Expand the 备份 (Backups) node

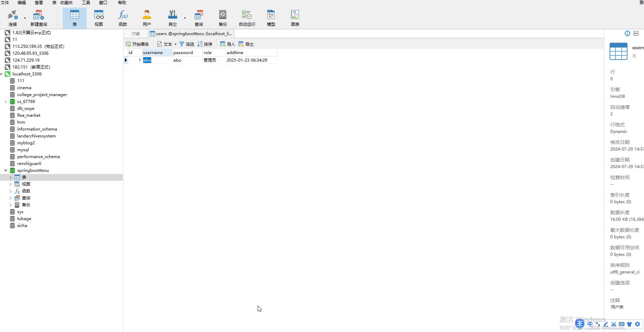[11, 205]
